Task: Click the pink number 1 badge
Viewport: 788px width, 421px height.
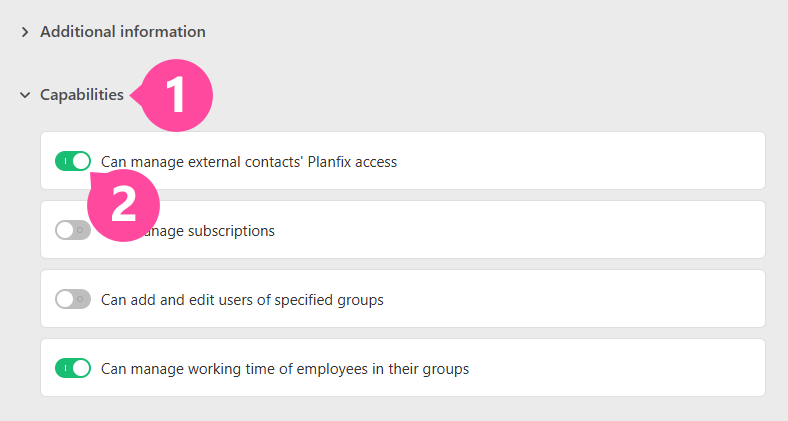Action: (175, 96)
